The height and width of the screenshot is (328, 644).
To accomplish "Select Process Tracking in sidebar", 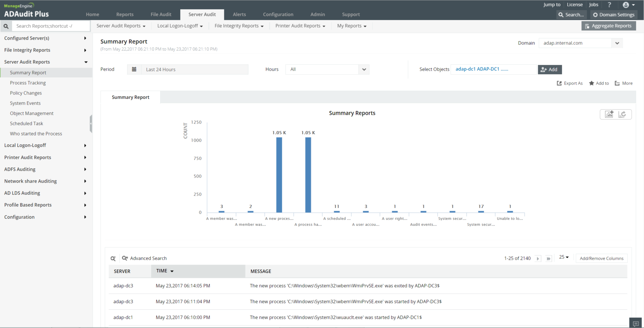I will pos(28,83).
